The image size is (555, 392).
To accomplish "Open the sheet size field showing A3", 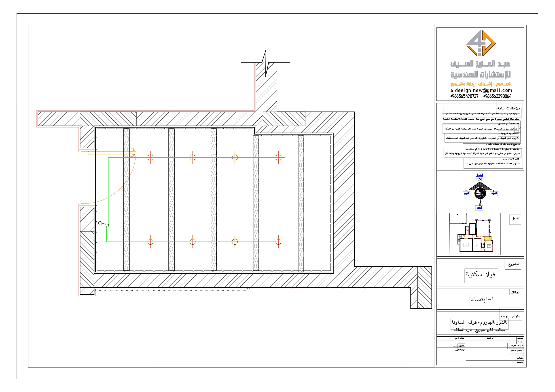I will pyautogui.click(x=520, y=342).
